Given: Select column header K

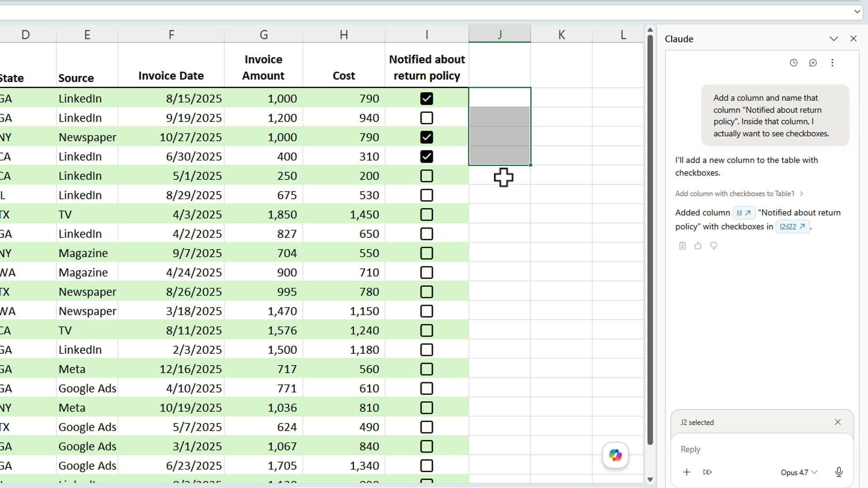Looking at the screenshot, I should 561,34.
